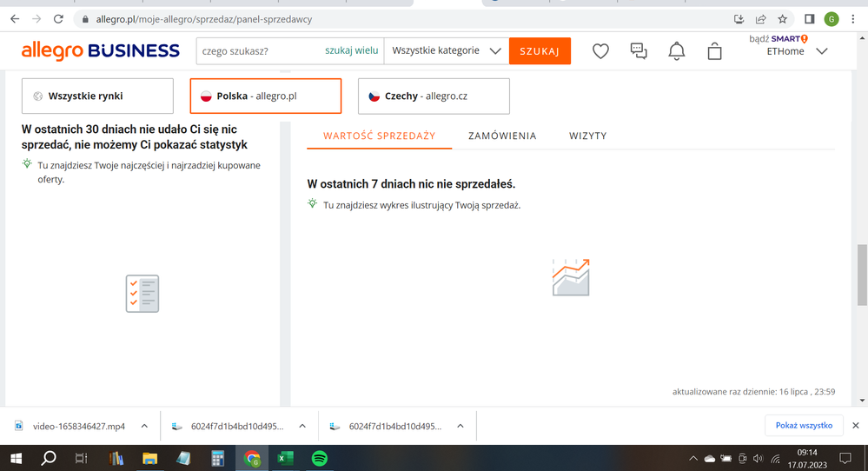The height and width of the screenshot is (471, 868).
Task: Show hidden system tray icons chevron
Action: (x=693, y=459)
